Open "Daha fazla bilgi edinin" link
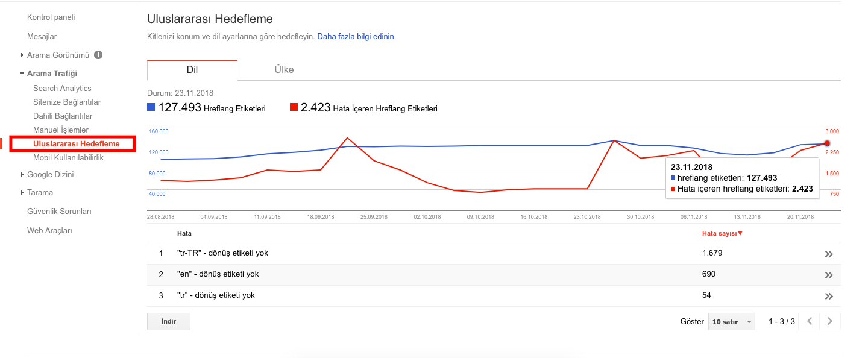The image size is (868, 358). point(356,36)
